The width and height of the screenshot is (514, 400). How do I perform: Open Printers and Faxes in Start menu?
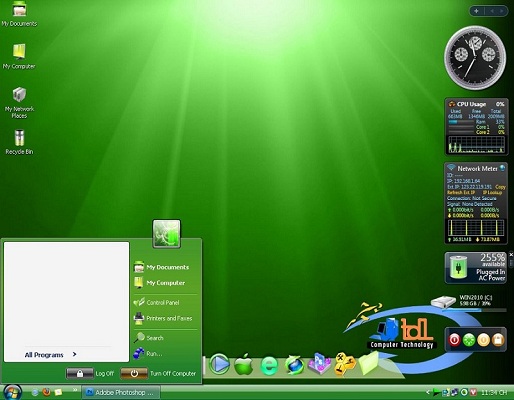(163, 318)
